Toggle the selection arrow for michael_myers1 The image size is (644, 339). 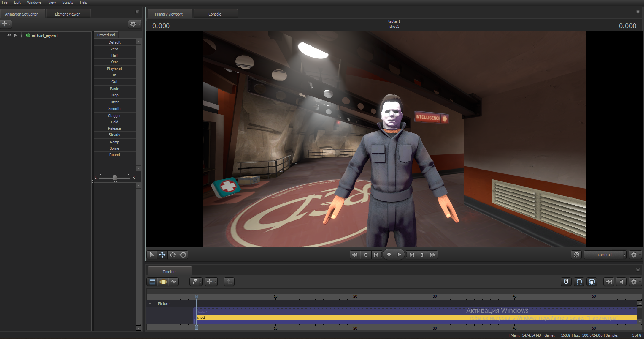(x=16, y=35)
